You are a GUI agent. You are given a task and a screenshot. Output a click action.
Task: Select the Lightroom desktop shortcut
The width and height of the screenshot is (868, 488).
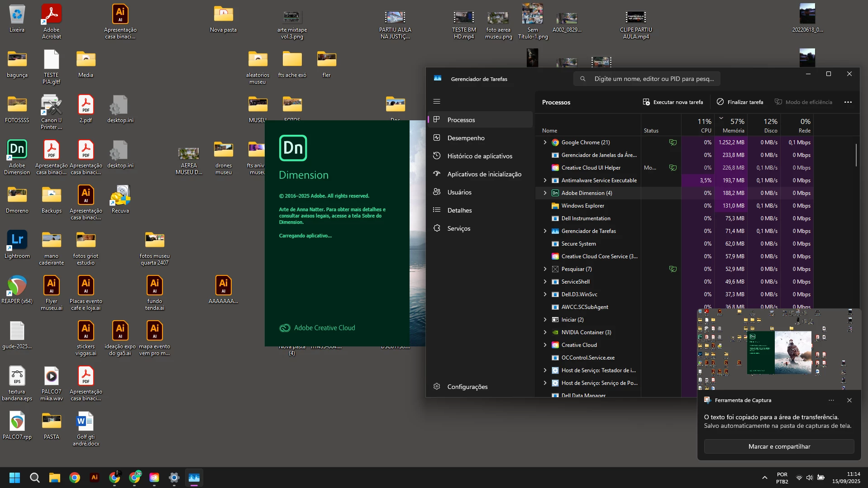click(x=17, y=244)
